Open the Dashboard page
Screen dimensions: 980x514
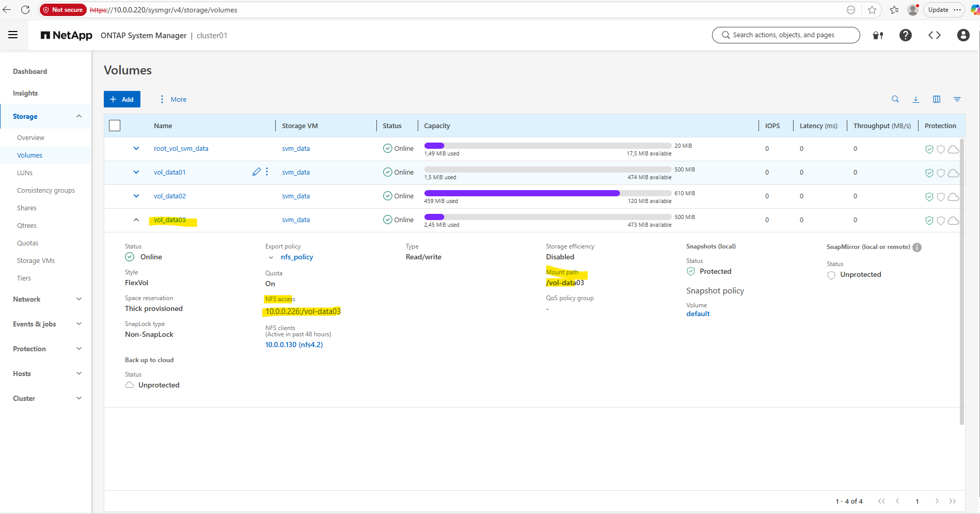(x=30, y=72)
